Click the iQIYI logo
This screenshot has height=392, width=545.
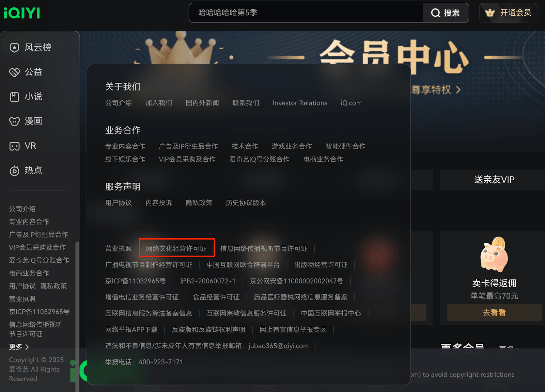(x=22, y=13)
